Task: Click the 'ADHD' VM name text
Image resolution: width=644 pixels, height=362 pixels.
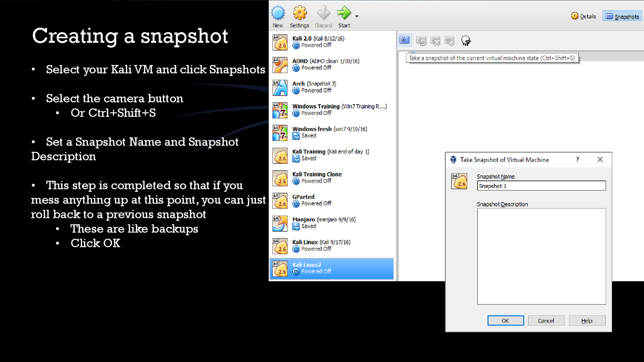Action: click(x=300, y=61)
